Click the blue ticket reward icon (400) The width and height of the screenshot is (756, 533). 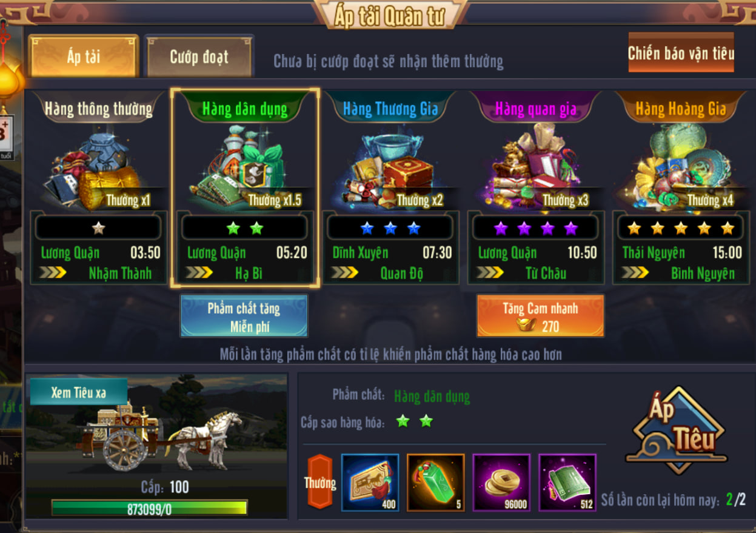click(x=370, y=482)
